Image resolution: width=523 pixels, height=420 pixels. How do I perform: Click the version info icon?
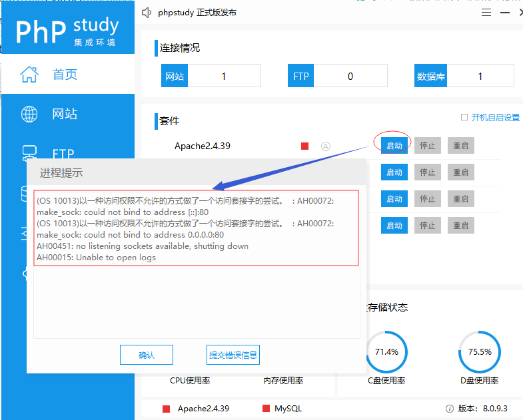(449, 409)
